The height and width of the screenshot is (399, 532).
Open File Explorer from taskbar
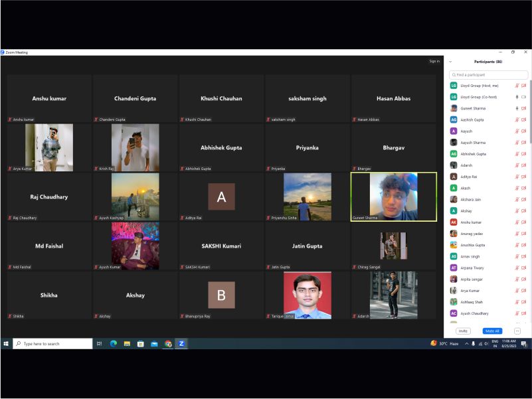[x=128, y=344]
